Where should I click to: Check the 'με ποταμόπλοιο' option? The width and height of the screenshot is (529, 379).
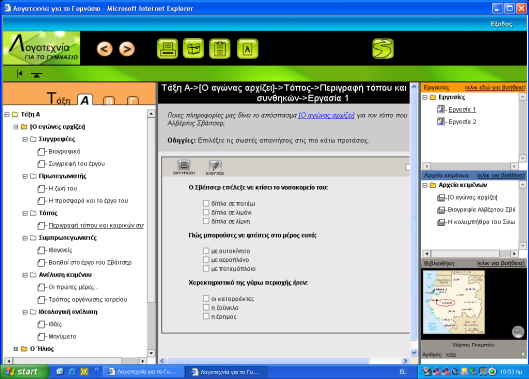tap(206, 268)
